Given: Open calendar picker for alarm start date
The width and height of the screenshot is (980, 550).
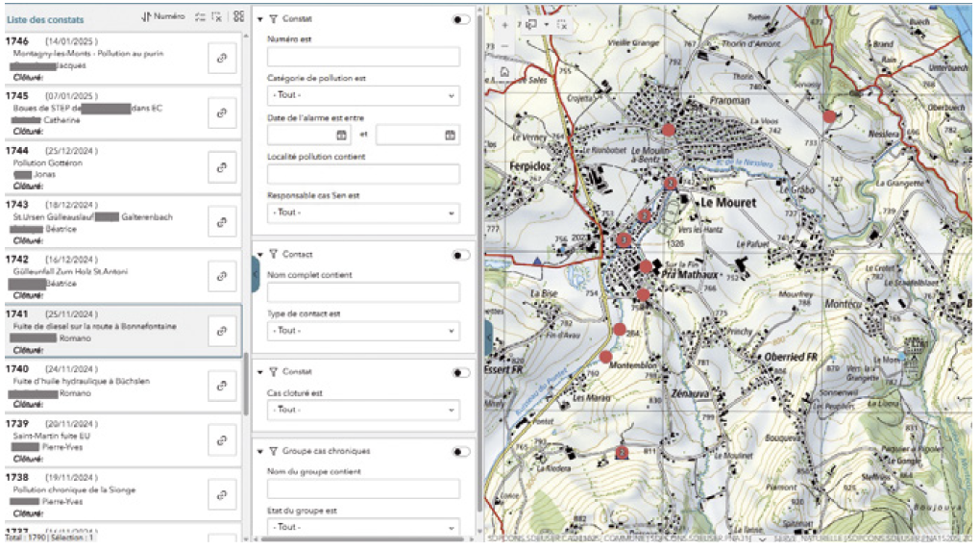Looking at the screenshot, I should pyautogui.click(x=341, y=136).
